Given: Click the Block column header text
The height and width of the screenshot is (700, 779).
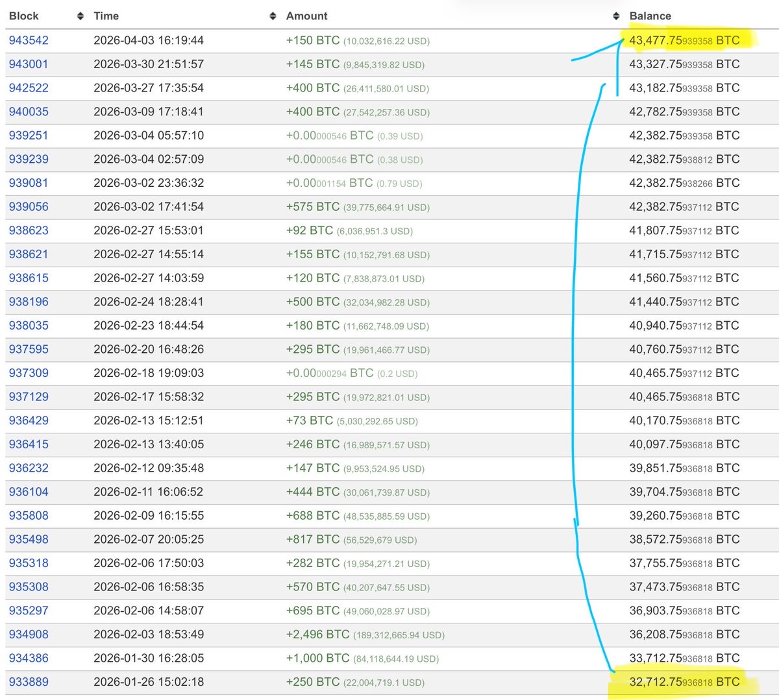Looking at the screenshot, I should [24, 16].
